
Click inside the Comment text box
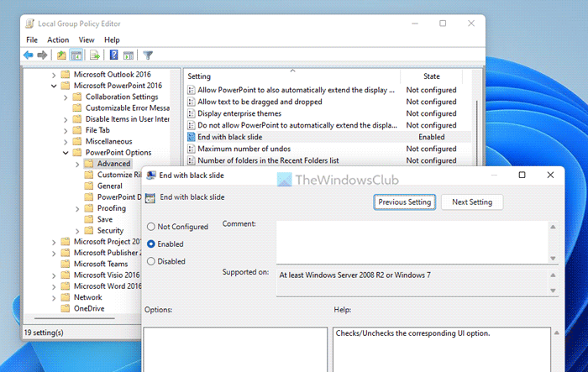(x=412, y=242)
